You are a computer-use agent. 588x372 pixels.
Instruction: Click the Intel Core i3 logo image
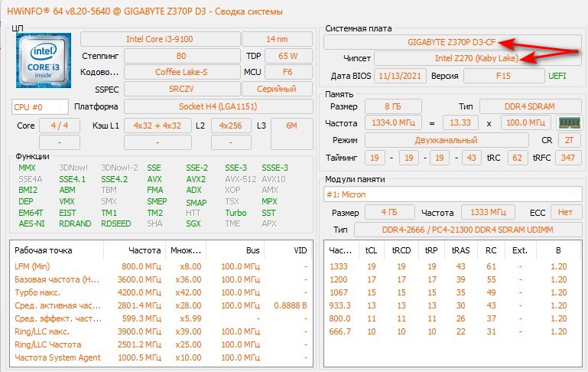44,60
